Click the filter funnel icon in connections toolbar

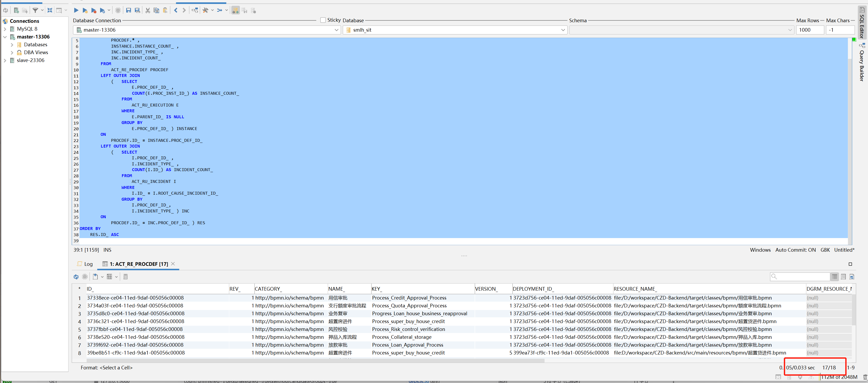(x=35, y=10)
